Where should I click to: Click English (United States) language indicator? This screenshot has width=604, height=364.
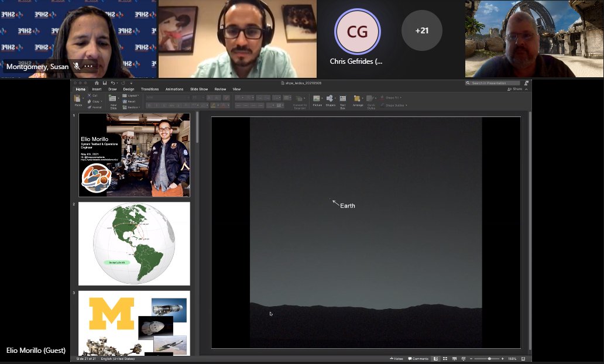[118, 359]
